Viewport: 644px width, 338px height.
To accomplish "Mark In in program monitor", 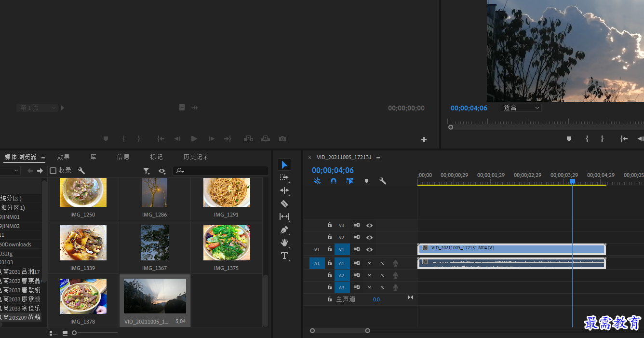I will pyautogui.click(x=587, y=139).
